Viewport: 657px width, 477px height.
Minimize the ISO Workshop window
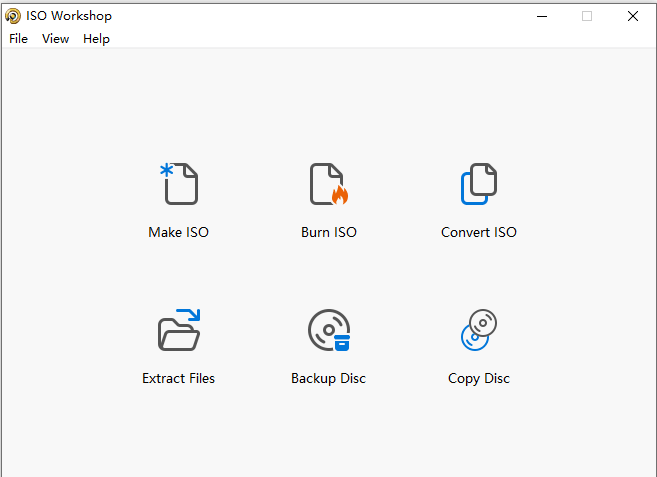click(541, 16)
